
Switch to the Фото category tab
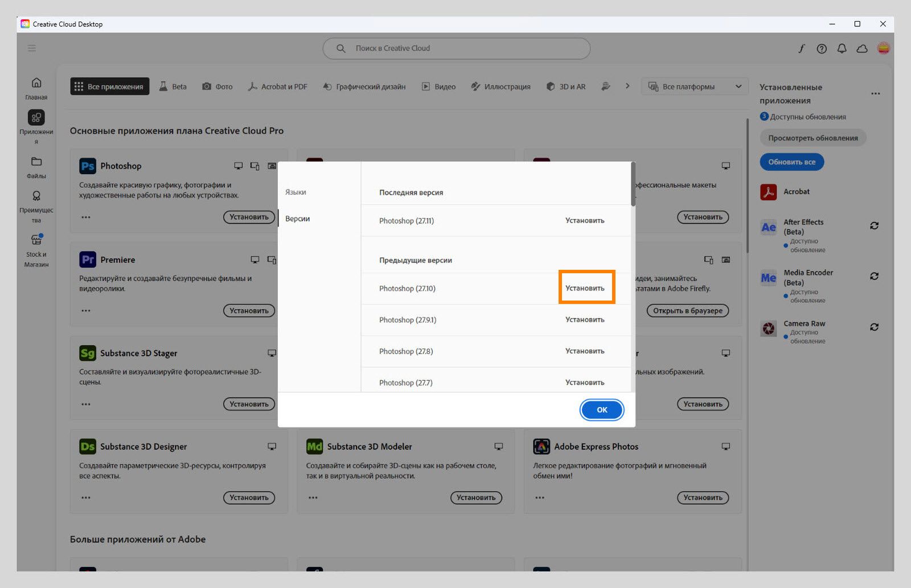pyautogui.click(x=218, y=87)
